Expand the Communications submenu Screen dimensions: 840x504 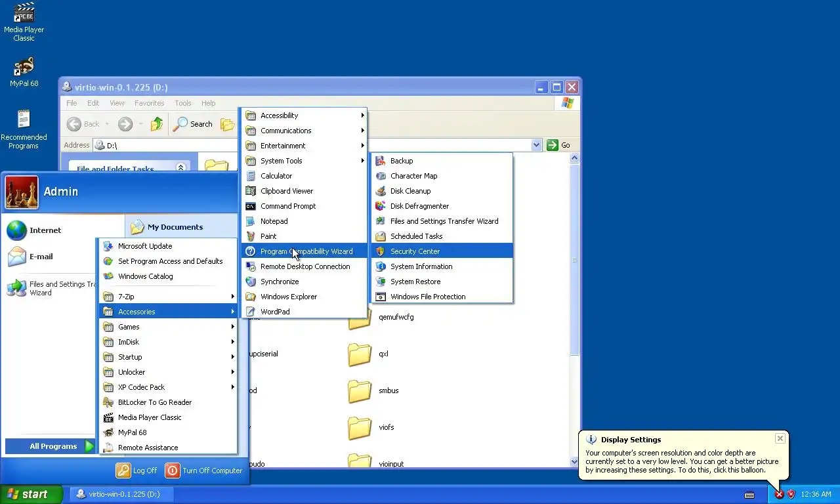point(304,131)
